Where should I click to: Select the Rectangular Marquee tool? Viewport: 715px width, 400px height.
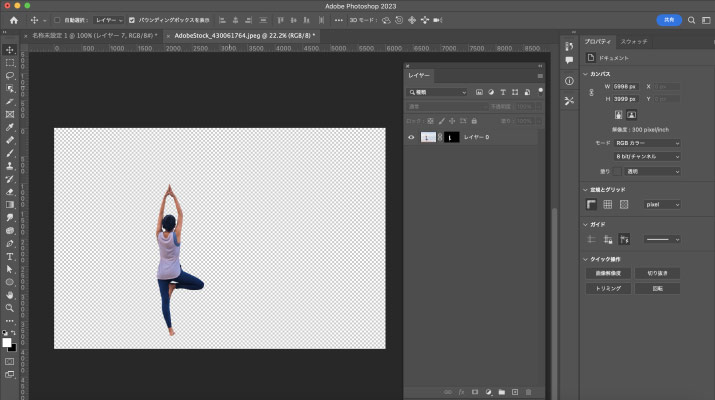pyautogui.click(x=10, y=62)
